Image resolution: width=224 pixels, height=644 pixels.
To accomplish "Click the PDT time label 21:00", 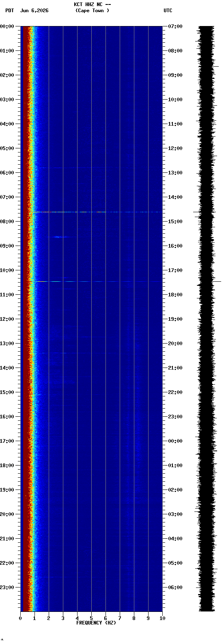I will click(x=7, y=539).
